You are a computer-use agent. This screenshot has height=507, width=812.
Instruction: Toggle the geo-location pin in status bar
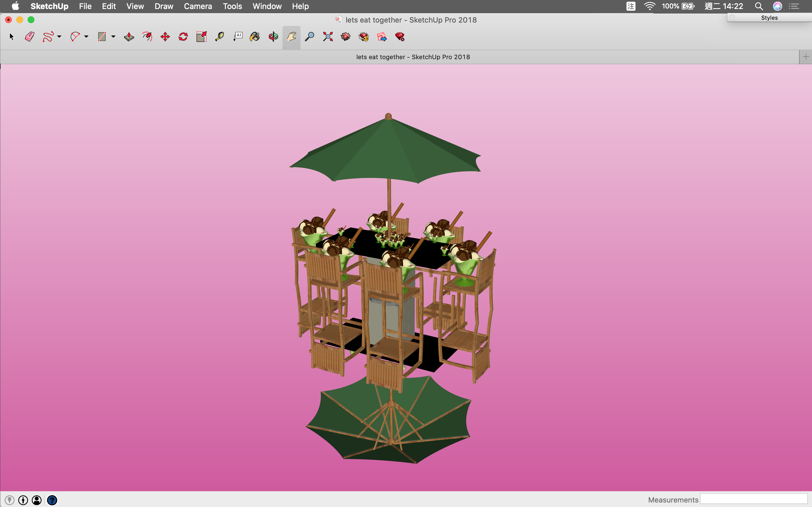(9, 500)
